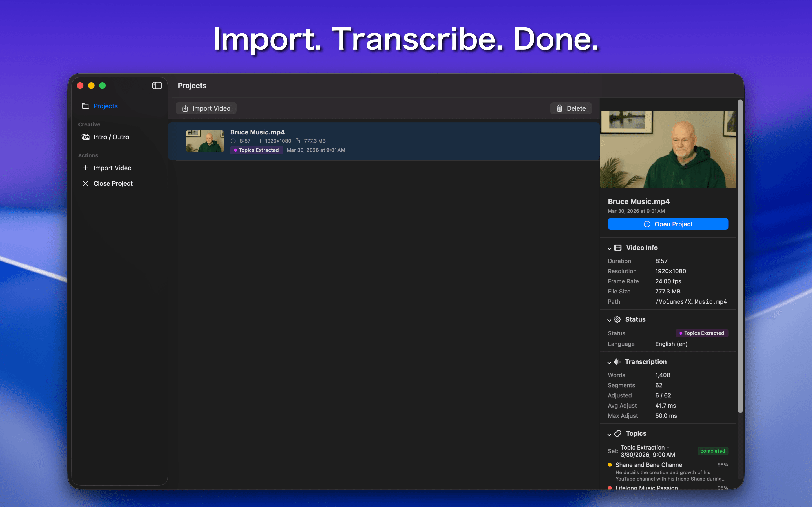Click the trash icon on the Delete button
Screen dimensions: 812x507
559,108
